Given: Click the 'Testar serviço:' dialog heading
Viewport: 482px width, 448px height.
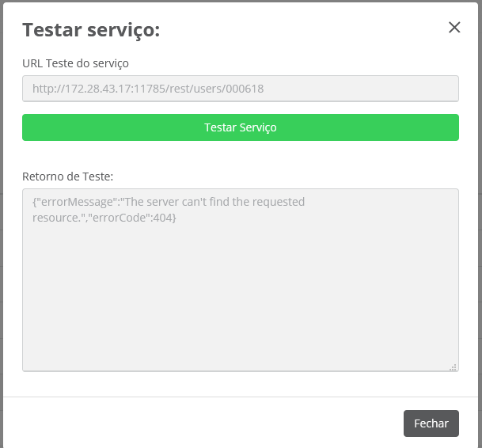Looking at the screenshot, I should pyautogui.click(x=91, y=30).
